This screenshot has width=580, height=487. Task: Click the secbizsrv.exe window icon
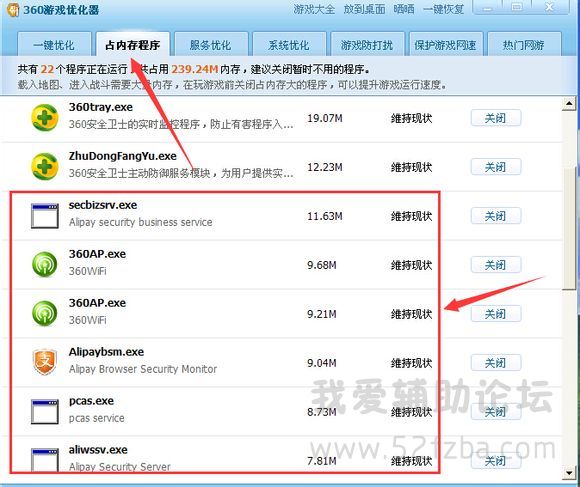tap(44, 216)
